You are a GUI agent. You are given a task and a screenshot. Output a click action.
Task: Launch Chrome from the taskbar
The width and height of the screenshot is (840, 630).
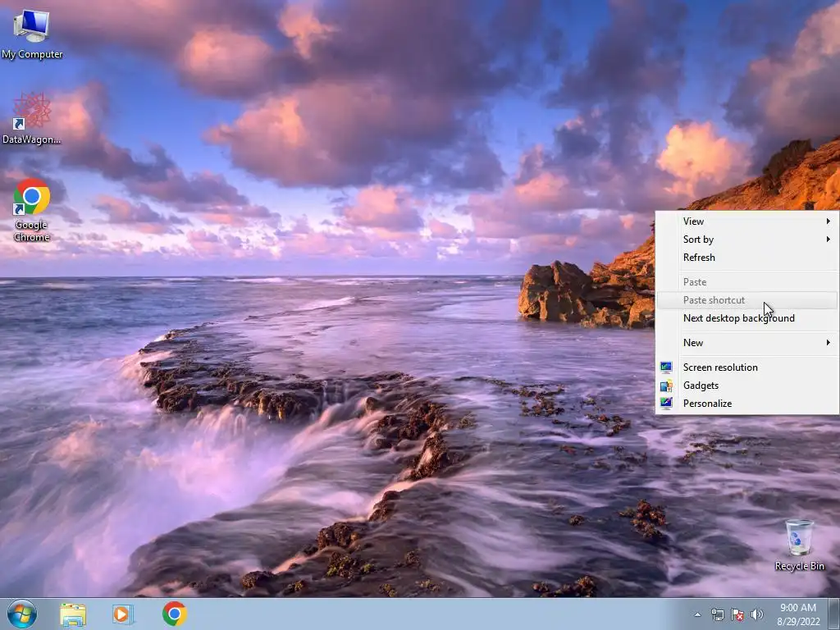coord(175,614)
